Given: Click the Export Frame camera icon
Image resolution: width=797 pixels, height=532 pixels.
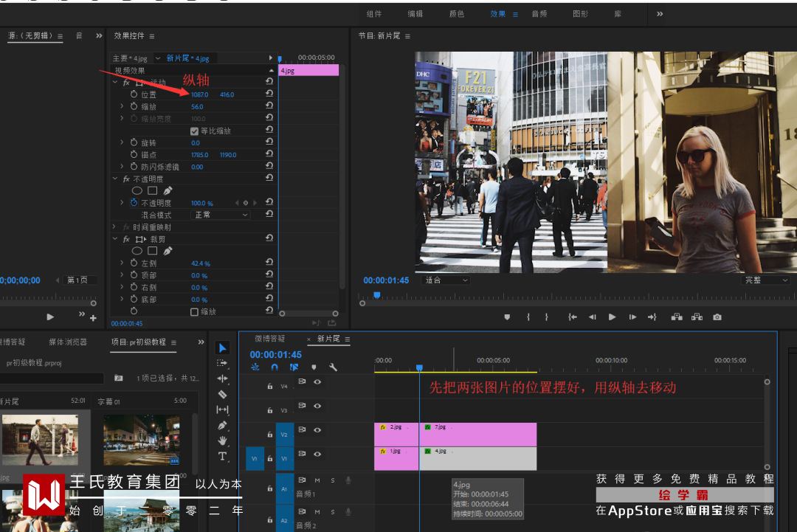Looking at the screenshot, I should coord(717,317).
